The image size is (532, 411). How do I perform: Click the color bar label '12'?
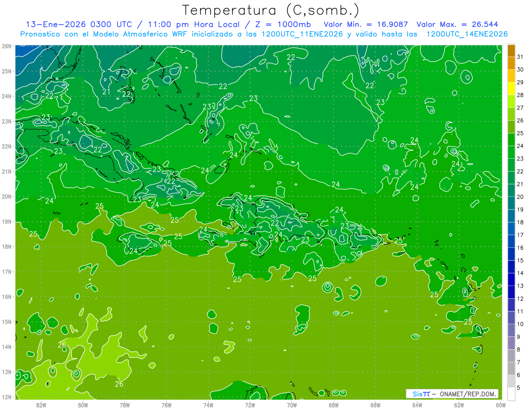[x=520, y=298]
